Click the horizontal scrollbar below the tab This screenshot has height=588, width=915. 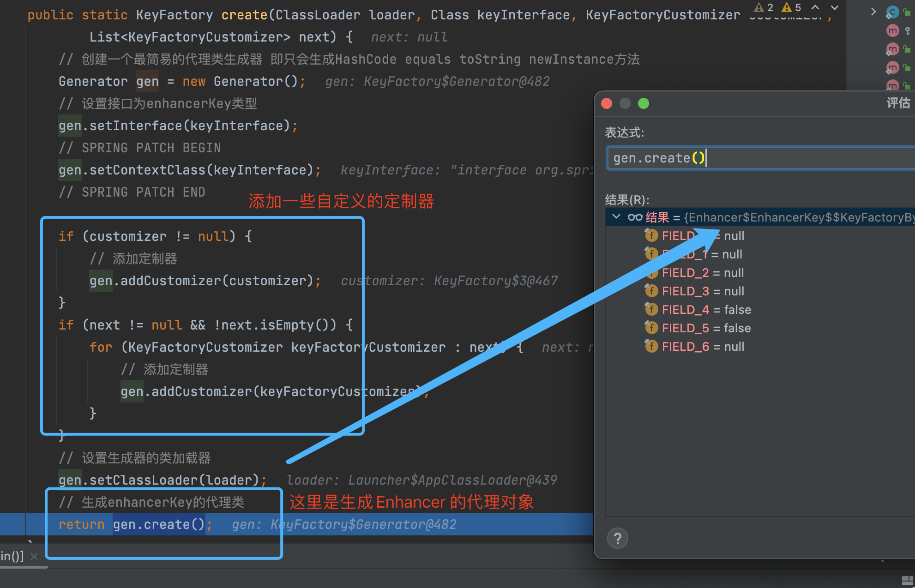coord(24,567)
